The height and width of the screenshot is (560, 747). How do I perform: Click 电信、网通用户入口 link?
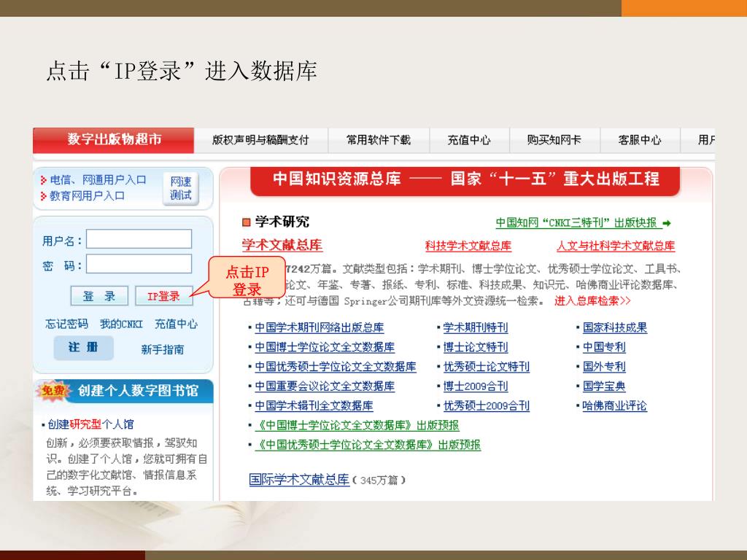point(98,180)
